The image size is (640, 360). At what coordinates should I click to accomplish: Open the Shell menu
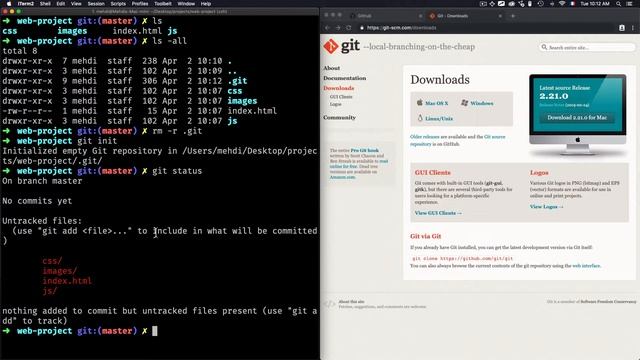point(45,4)
